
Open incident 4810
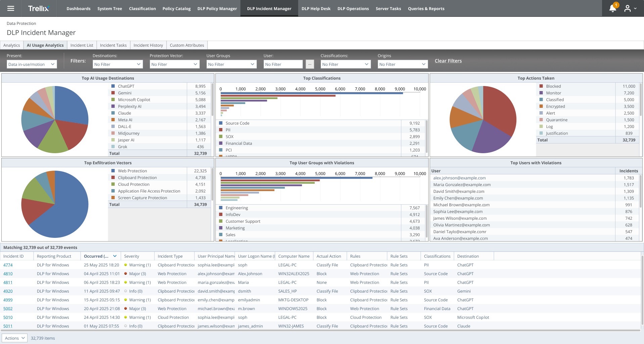[x=8, y=274]
